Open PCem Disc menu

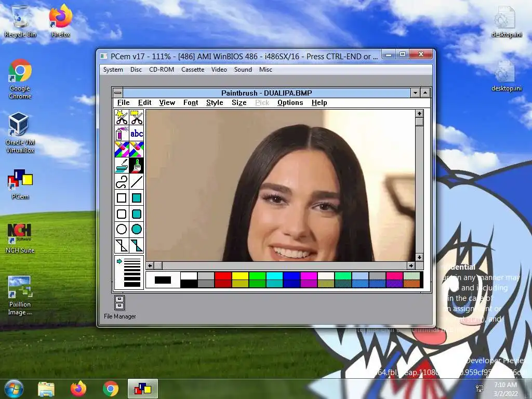[136, 70]
